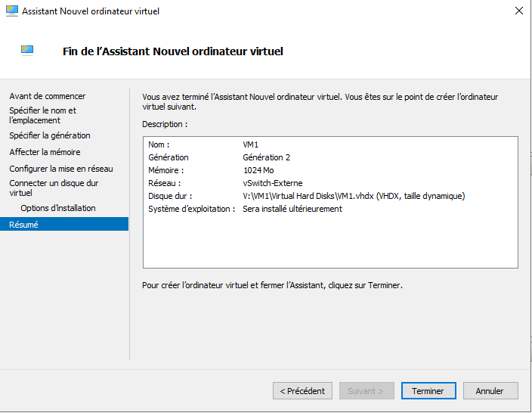Click the wizard icon in the title bar
This screenshot has height=413, width=532.
tap(11, 11)
